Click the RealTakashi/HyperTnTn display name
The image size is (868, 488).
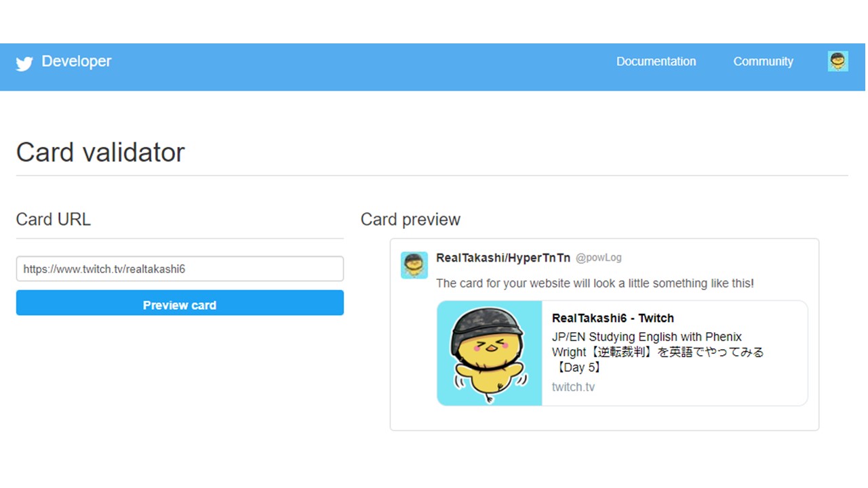tap(503, 258)
